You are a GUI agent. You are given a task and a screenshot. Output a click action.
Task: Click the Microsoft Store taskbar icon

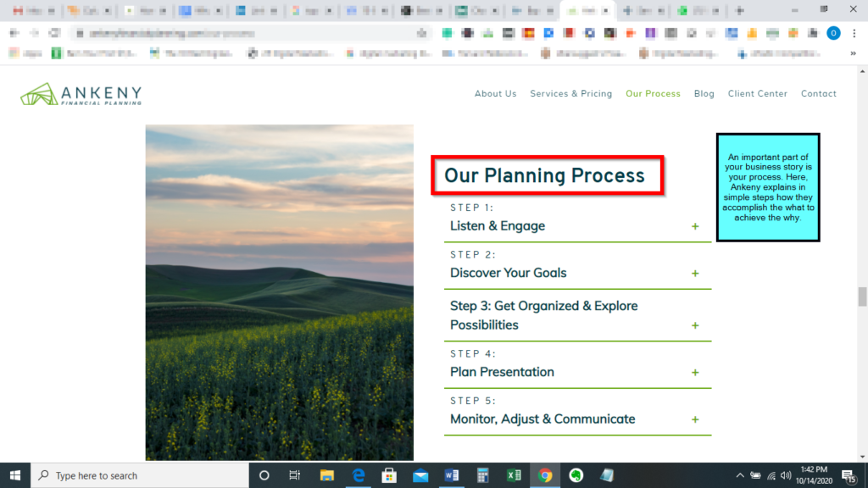coord(389,475)
